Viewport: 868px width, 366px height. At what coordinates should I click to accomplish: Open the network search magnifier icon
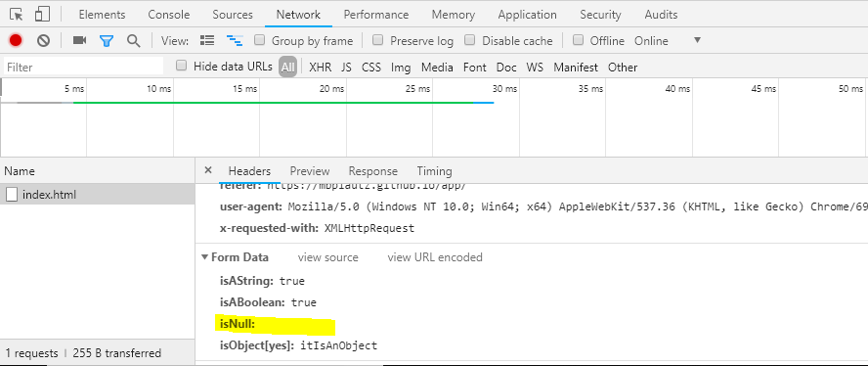click(133, 40)
